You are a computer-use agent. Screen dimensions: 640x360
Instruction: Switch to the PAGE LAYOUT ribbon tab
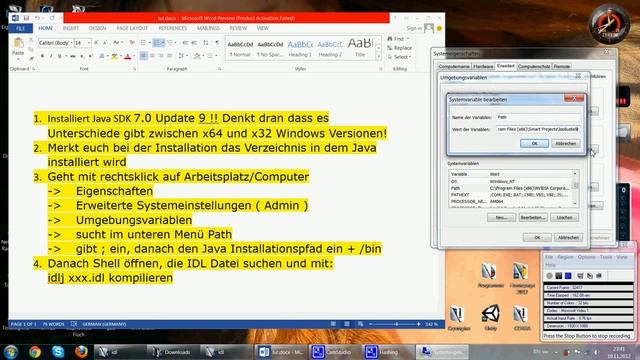point(132,28)
